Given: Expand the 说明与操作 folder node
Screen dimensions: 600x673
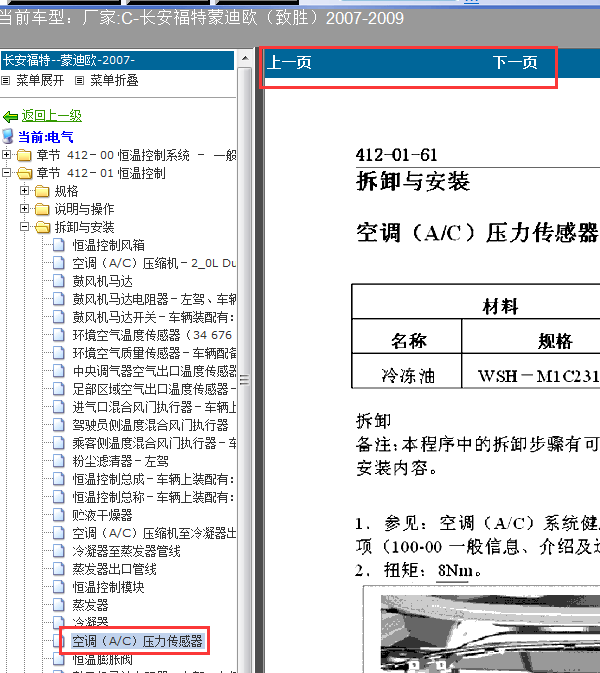Looking at the screenshot, I should coord(24,209).
